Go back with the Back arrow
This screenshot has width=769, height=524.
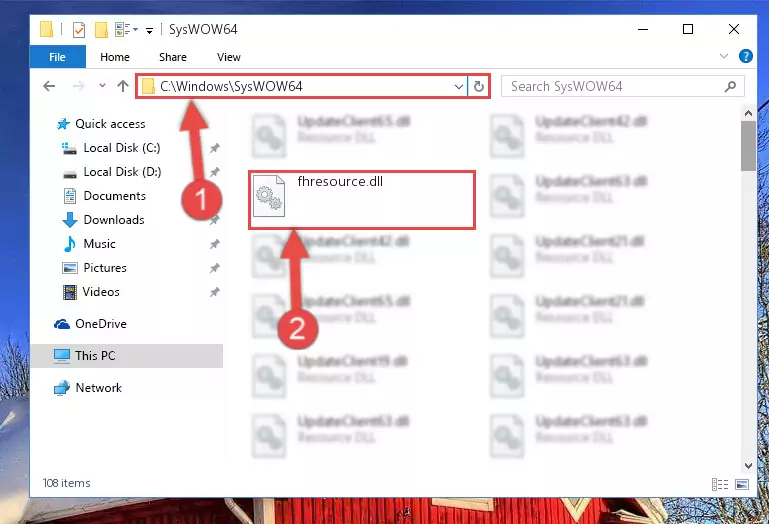(49, 86)
